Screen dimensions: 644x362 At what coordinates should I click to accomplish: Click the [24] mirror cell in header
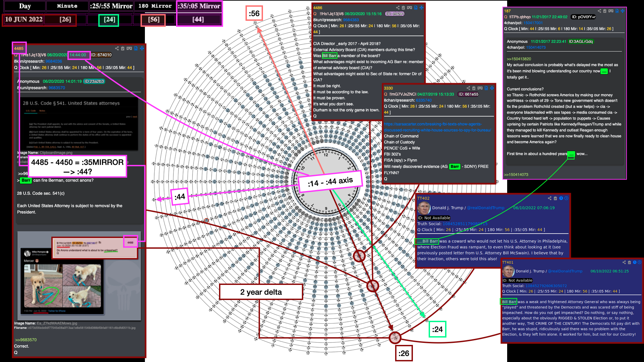[109, 19]
